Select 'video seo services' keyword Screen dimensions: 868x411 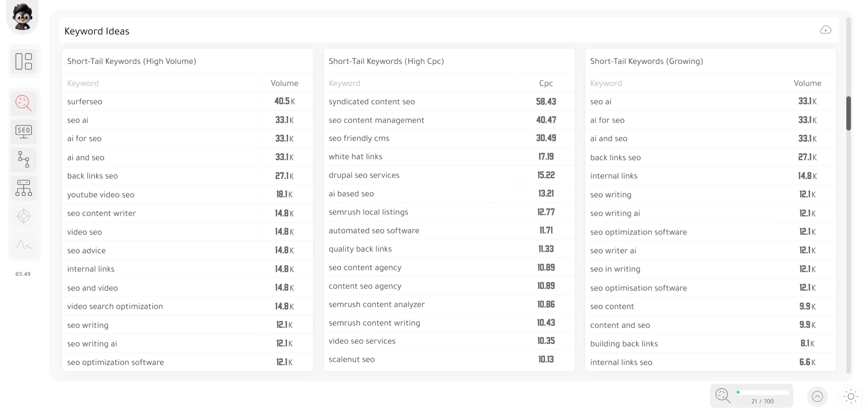point(362,341)
